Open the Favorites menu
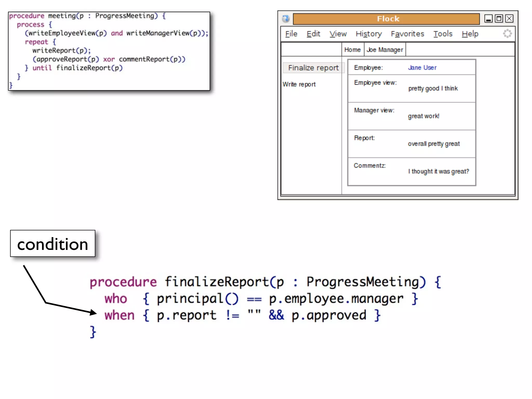The height and width of the screenshot is (399, 532). pos(407,34)
